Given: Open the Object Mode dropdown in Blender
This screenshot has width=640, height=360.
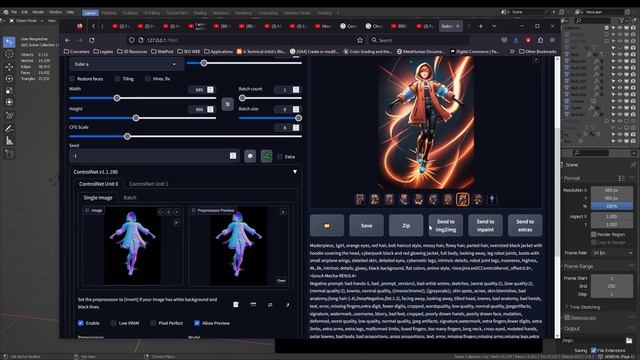Looking at the screenshot, I should (26, 20).
